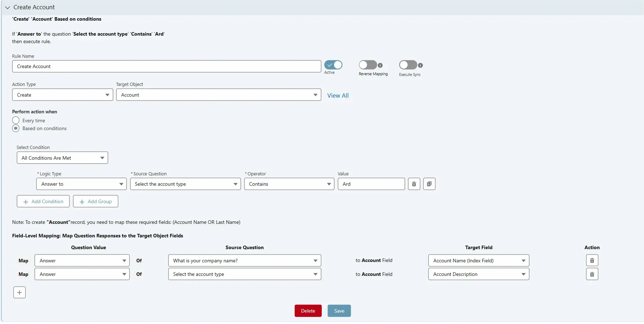Click the Execute Sync info icon
This screenshot has height=324, width=644.
click(x=421, y=65)
